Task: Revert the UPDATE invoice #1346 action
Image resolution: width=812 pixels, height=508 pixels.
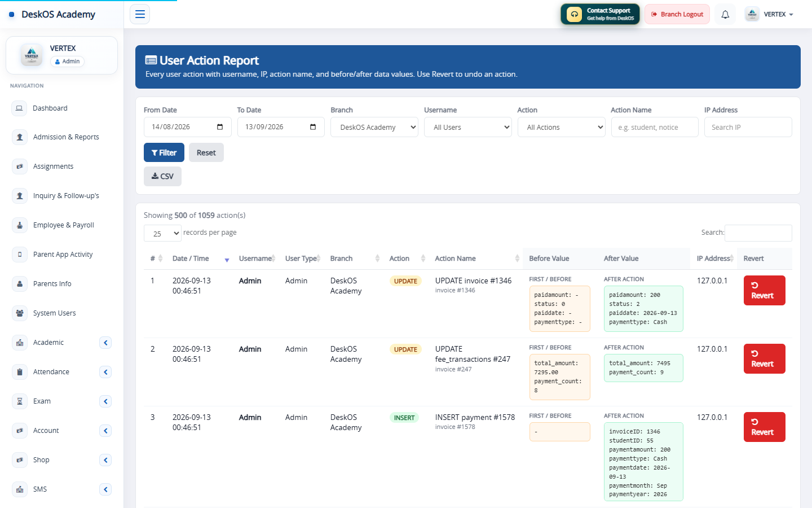Action: click(765, 290)
